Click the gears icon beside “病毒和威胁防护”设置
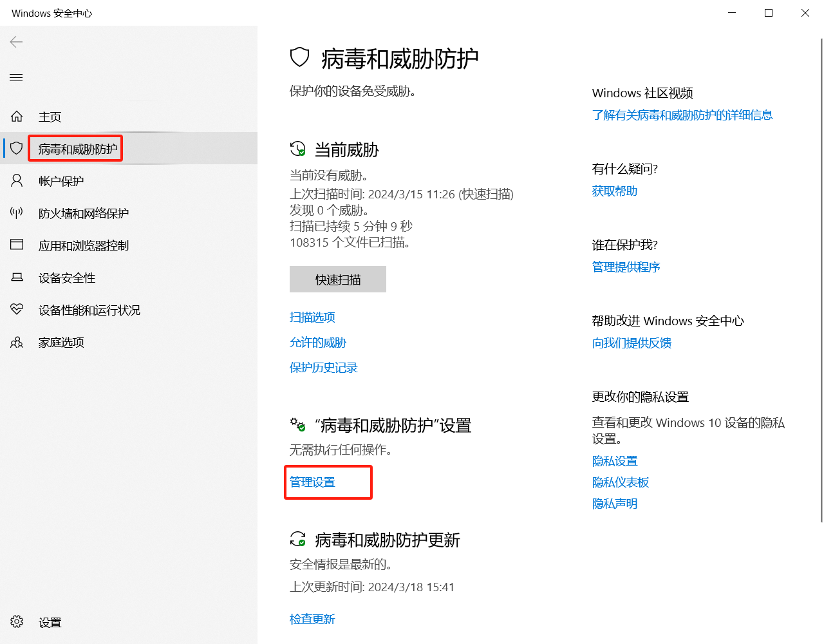824x644 pixels. point(297,425)
